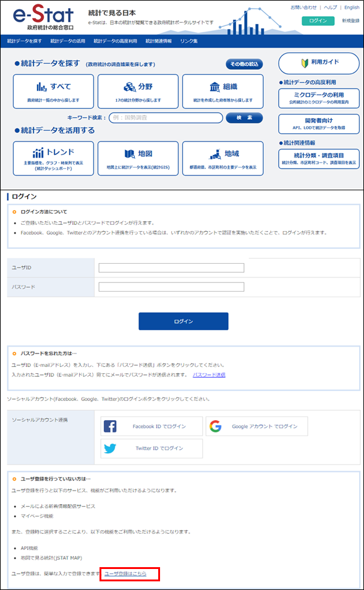Click the ログイン方法について heading text
This screenshot has height=590, width=364.
point(44,212)
